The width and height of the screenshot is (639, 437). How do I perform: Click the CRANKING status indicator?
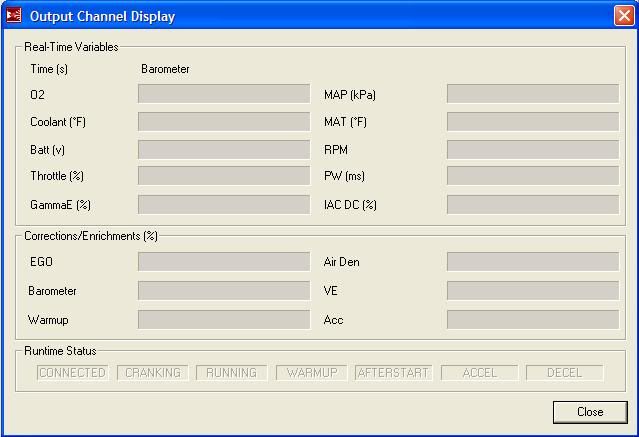[x=152, y=373]
